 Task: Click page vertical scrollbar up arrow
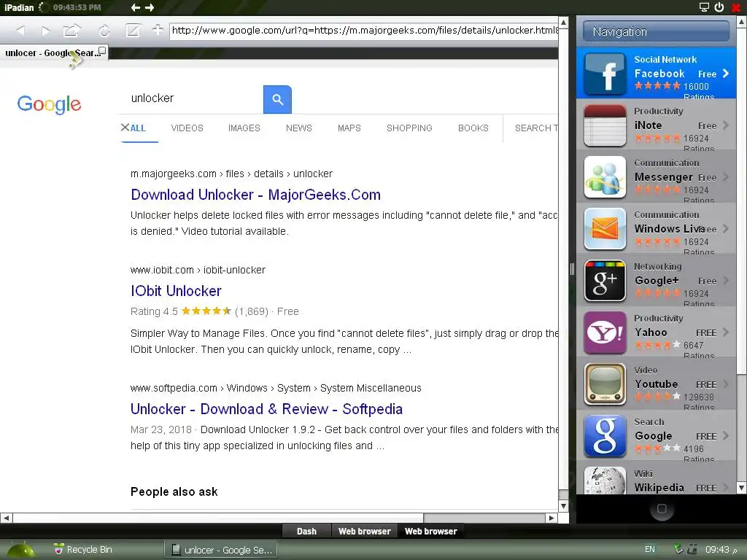point(564,22)
